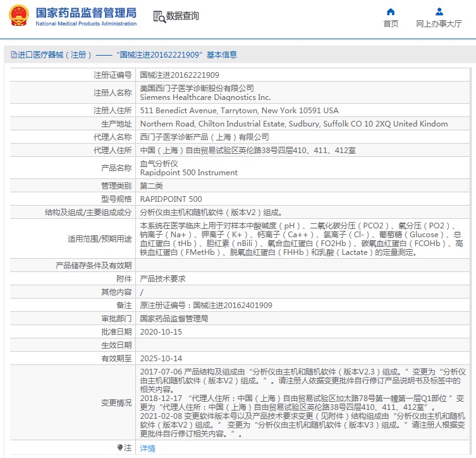476x458 pixels.
Task: Select composition text 分析仪由主机和随机软件
Action: (x=211, y=213)
